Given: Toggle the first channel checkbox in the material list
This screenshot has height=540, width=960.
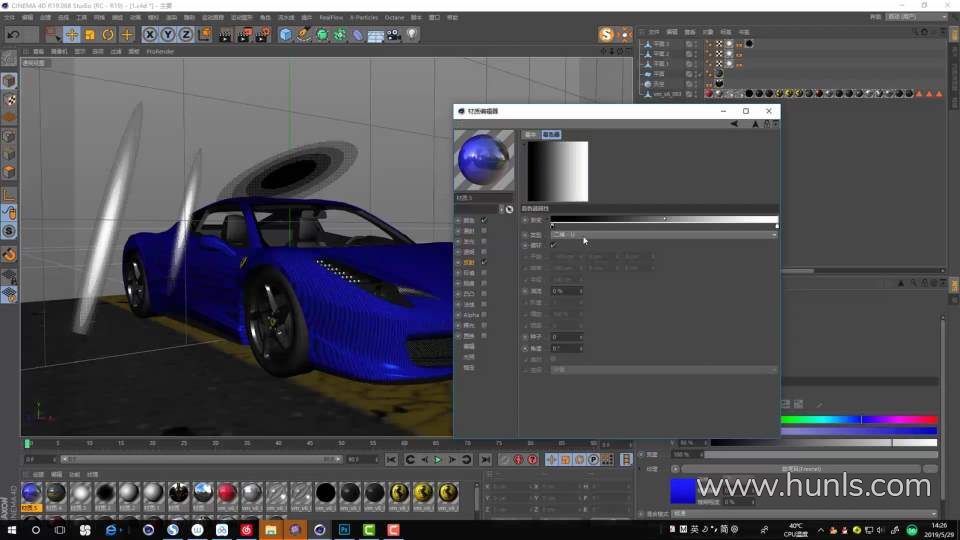Looking at the screenshot, I should [484, 220].
